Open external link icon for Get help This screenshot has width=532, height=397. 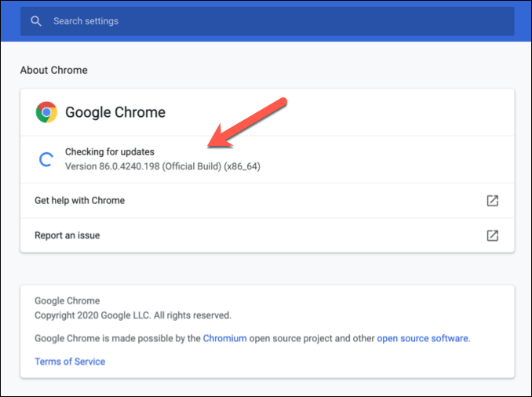(x=492, y=201)
